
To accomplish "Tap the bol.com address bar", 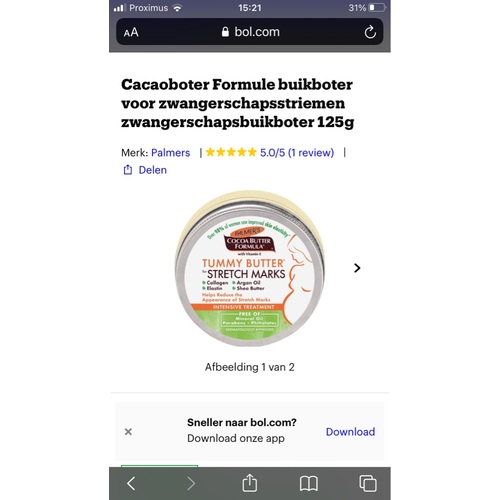I will (250, 32).
